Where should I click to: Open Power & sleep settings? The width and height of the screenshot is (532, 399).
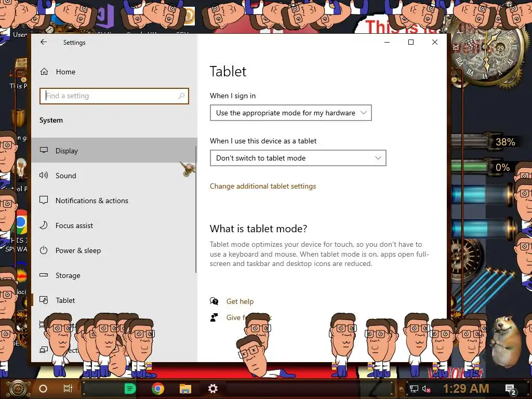pos(114,250)
